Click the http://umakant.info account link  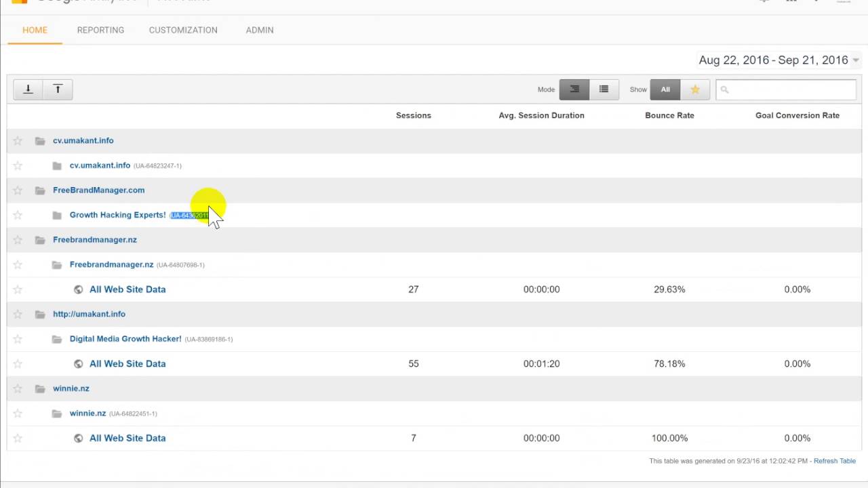(90, 314)
